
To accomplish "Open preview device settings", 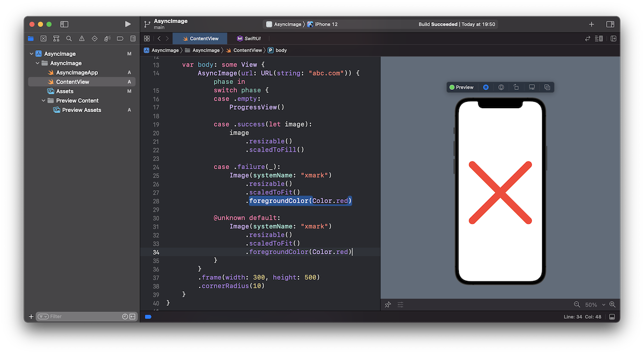I will (532, 87).
